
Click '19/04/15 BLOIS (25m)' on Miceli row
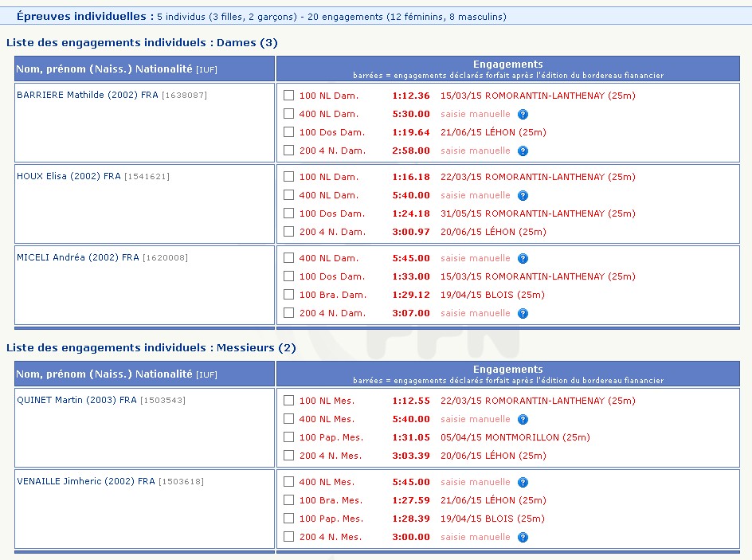pos(492,295)
